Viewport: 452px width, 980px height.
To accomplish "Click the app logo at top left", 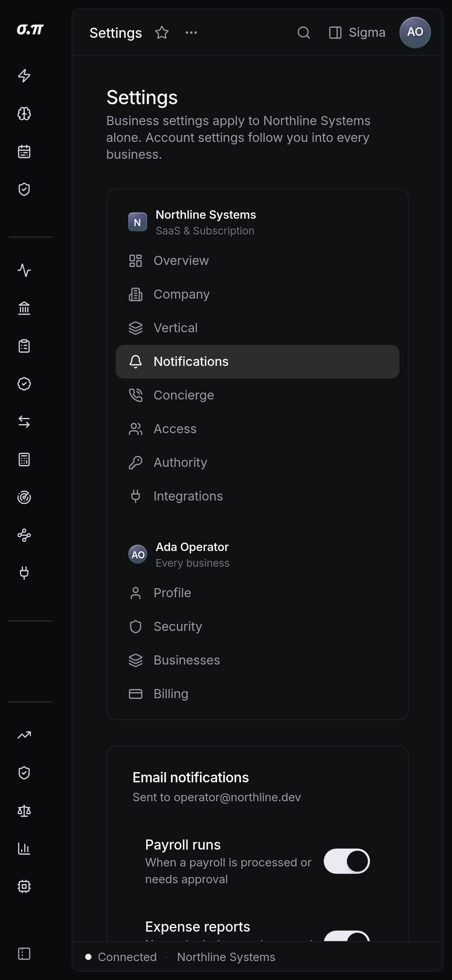I will tap(30, 30).
